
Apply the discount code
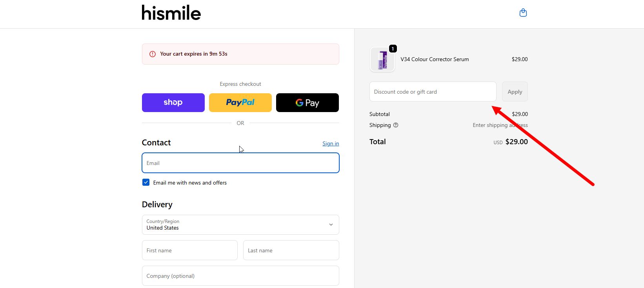point(515,91)
